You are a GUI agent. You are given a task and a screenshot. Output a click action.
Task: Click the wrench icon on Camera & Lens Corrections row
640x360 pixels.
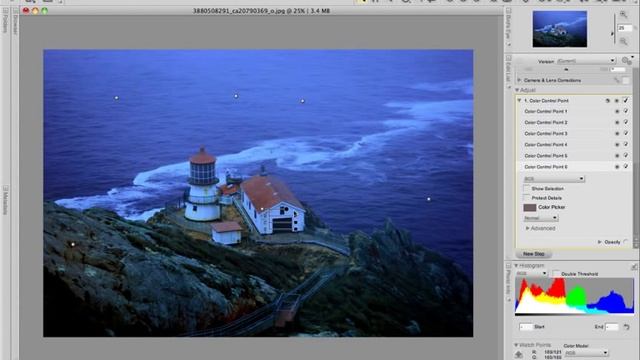point(618,80)
